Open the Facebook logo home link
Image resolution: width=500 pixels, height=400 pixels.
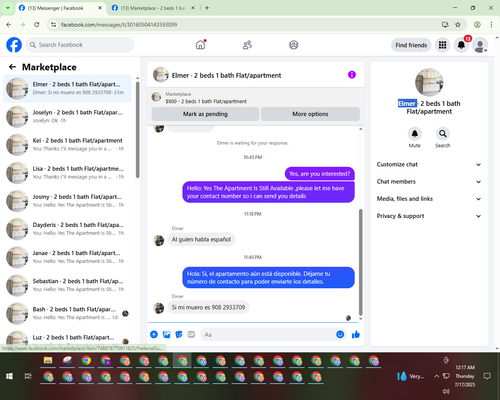click(x=14, y=45)
